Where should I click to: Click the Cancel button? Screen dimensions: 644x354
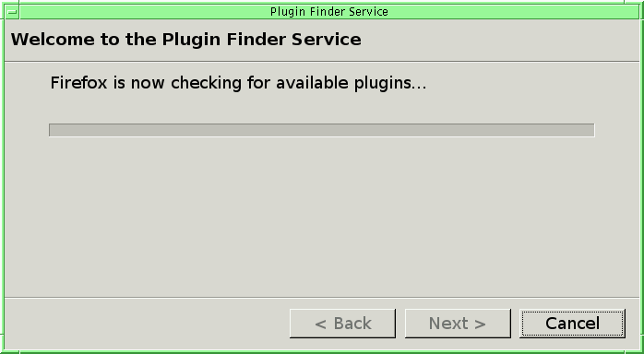tap(572, 324)
